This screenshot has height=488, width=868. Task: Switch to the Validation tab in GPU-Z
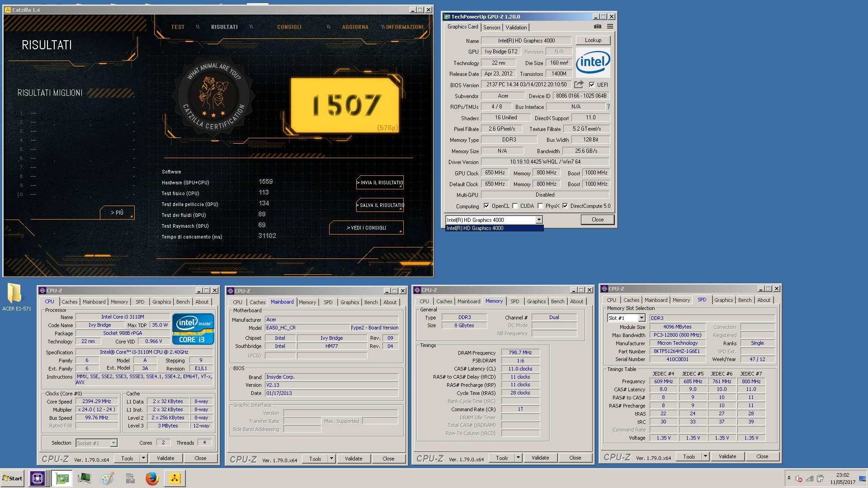(x=516, y=28)
